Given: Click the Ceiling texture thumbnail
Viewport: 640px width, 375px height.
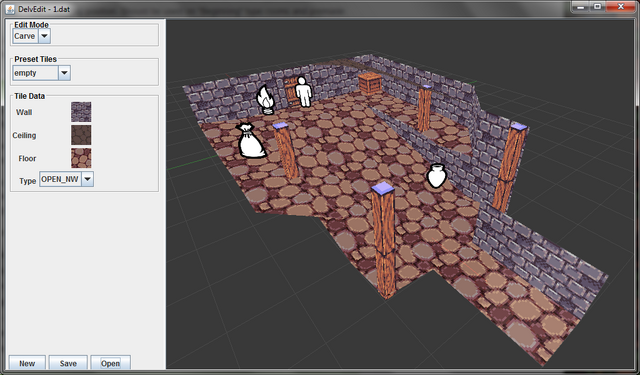Looking at the screenshot, I should tap(81, 135).
